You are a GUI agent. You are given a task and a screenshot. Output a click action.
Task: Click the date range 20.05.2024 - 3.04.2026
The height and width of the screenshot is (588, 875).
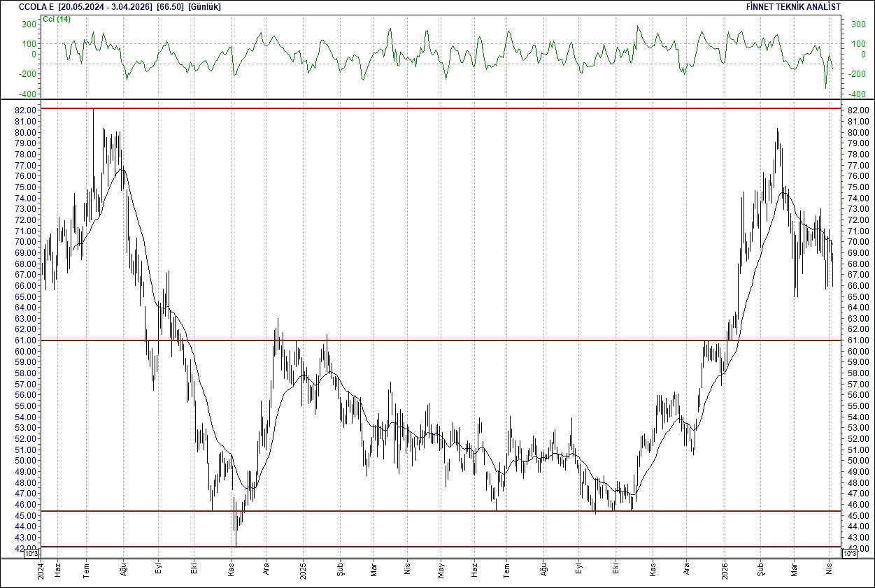104,6
